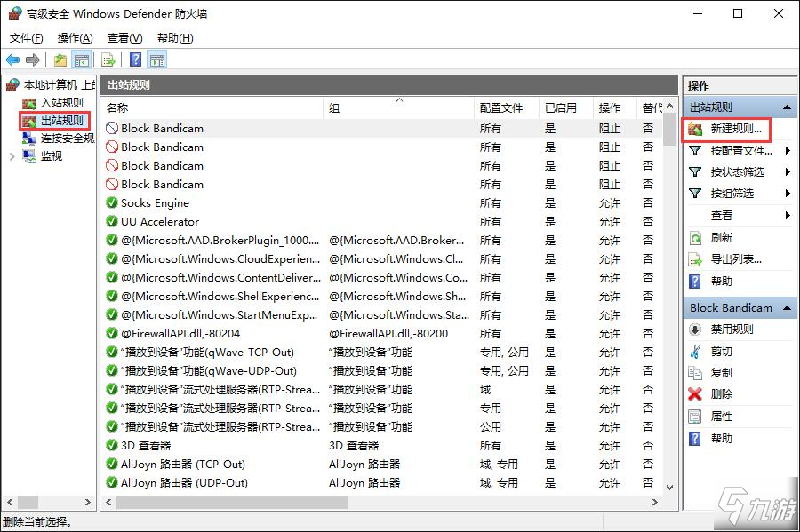Click the 剪切 scissors icon
Image resolution: width=800 pixels, height=532 pixels.
(695, 352)
